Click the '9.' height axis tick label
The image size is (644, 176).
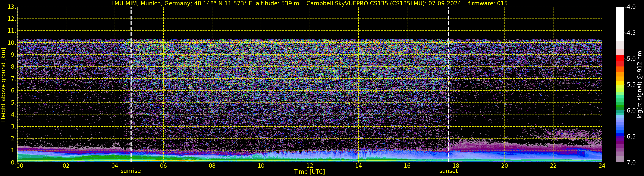13,55
